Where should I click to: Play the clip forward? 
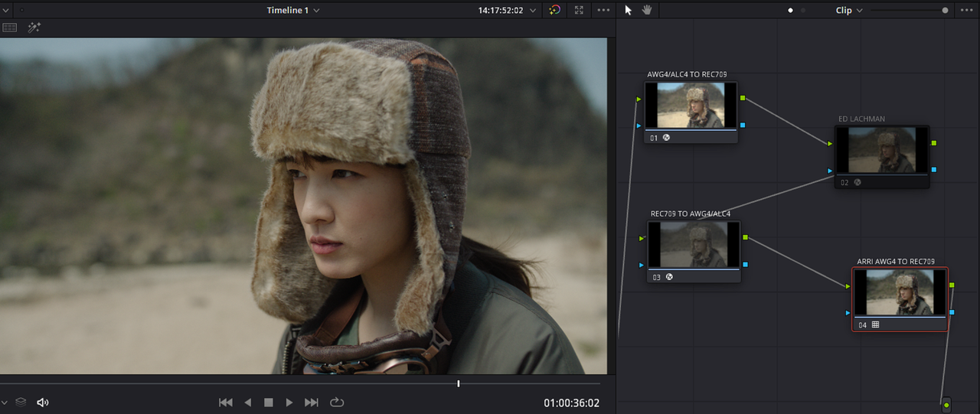tap(289, 402)
